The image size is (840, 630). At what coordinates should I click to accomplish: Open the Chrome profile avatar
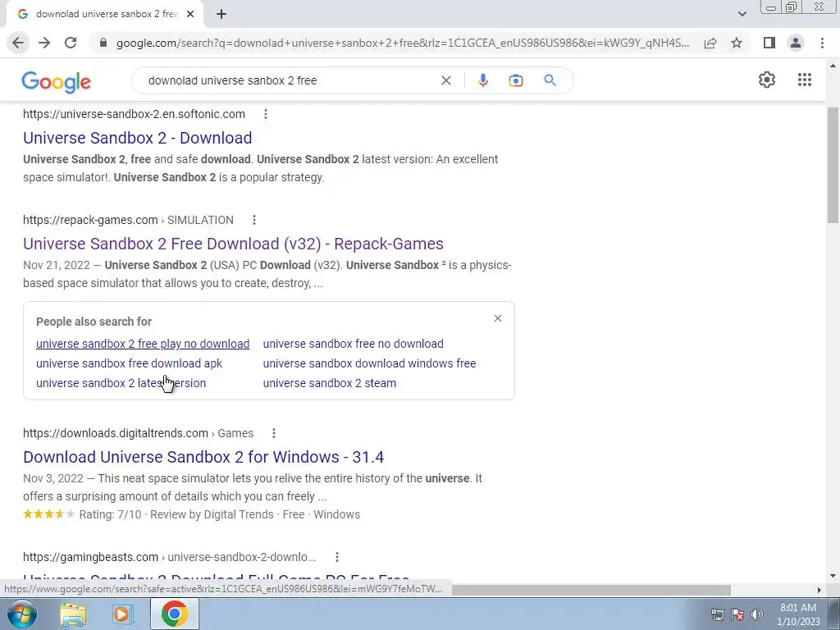(x=796, y=43)
